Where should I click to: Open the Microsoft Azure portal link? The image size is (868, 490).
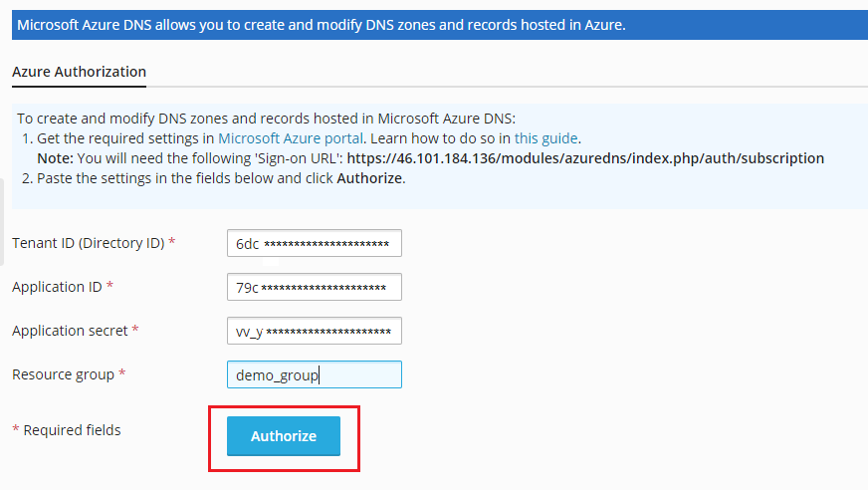pos(291,138)
